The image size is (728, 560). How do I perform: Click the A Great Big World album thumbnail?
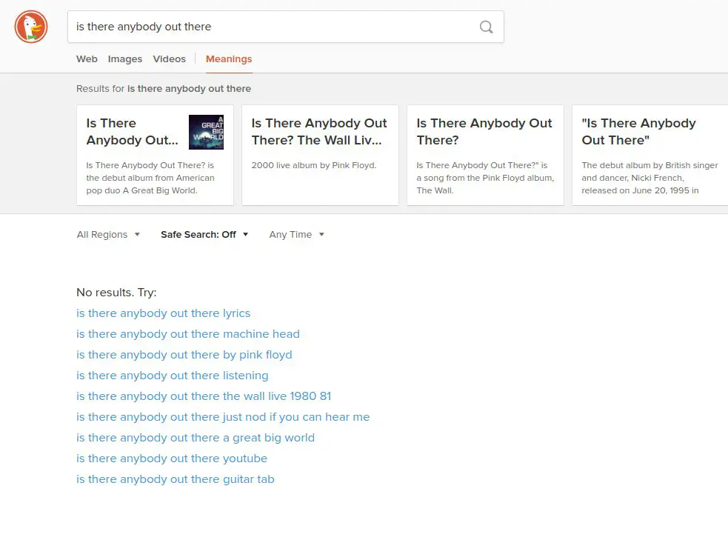click(x=206, y=133)
